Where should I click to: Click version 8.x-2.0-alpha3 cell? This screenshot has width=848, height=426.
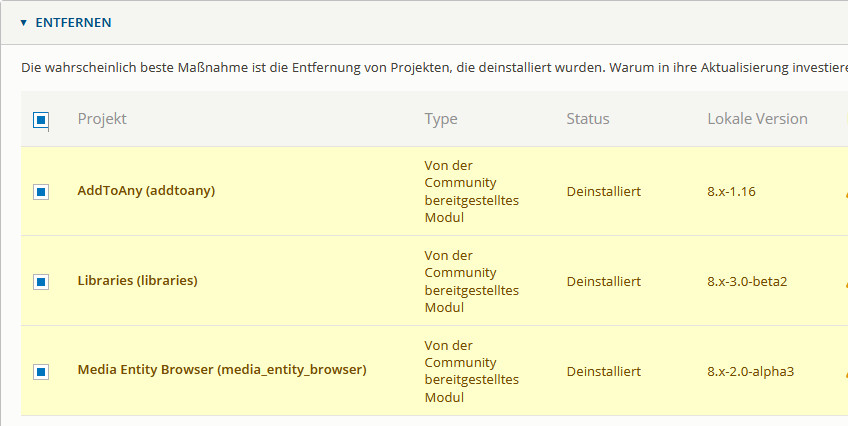click(x=750, y=371)
